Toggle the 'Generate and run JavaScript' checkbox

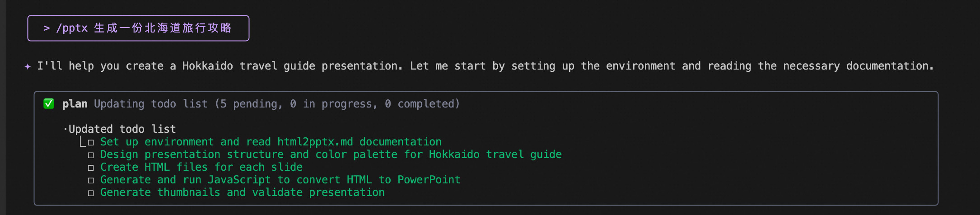(x=91, y=181)
